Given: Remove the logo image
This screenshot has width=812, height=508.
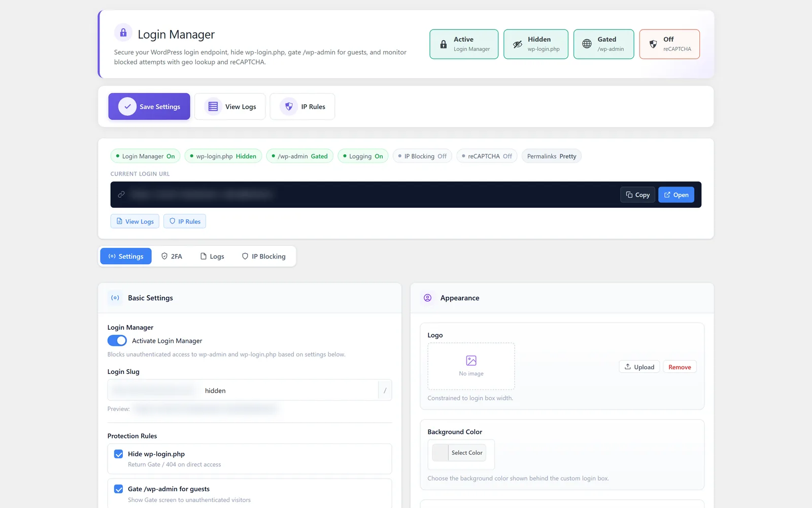Looking at the screenshot, I should [x=680, y=367].
